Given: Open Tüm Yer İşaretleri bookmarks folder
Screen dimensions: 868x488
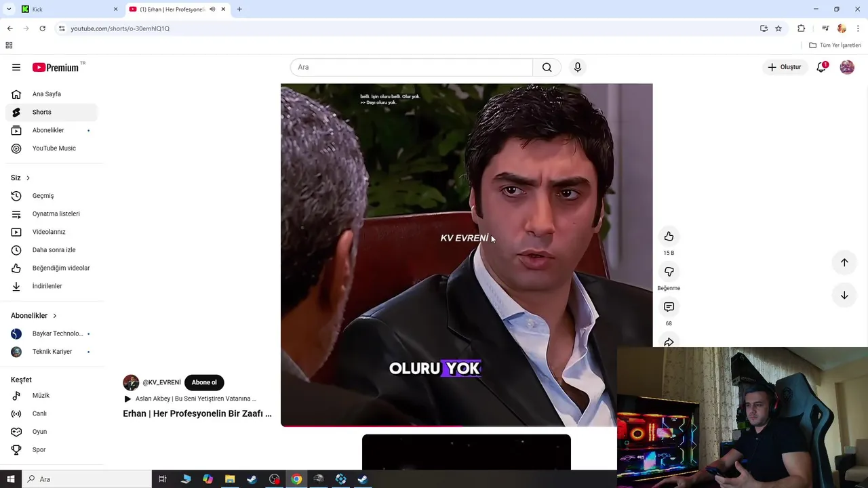Looking at the screenshot, I should click(835, 45).
